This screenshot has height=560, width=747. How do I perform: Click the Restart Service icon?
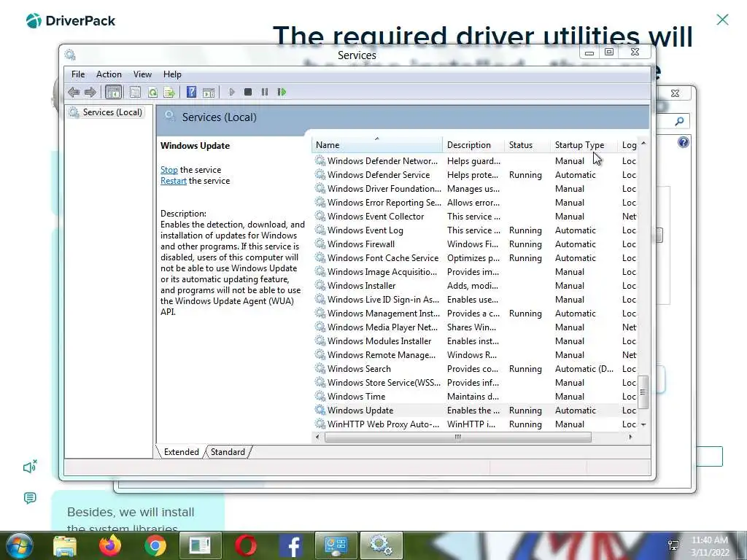tap(282, 92)
